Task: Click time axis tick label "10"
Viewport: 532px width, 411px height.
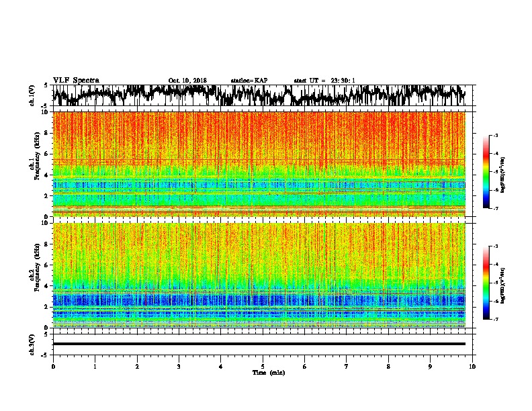Action: [472, 367]
